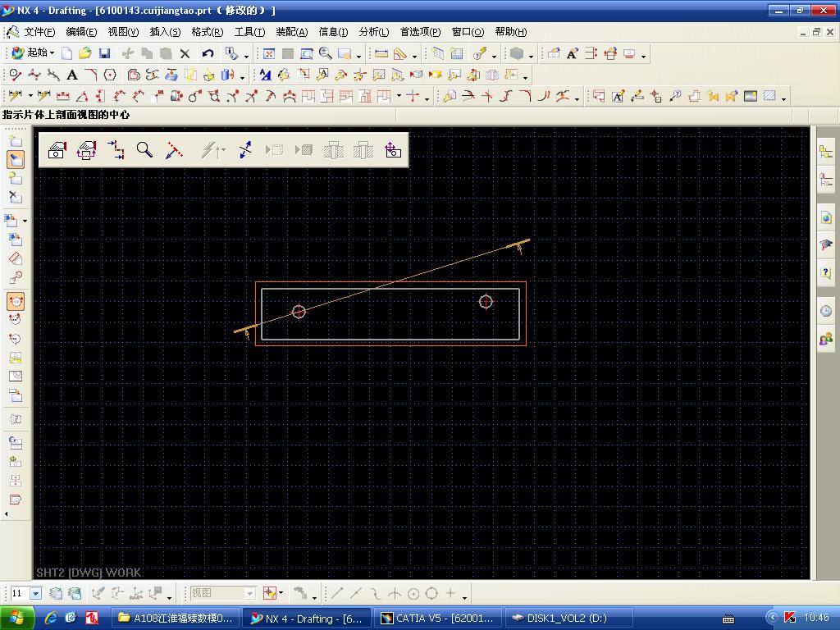
Task: Toggle the highlighted sheet icon in left sidebar
Action: (x=16, y=160)
